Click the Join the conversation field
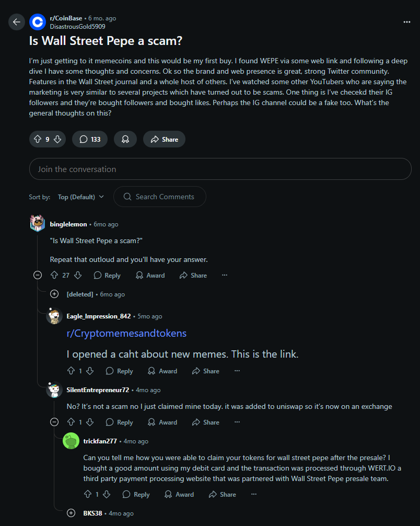Viewport: 420px width, 526px height. pos(220,169)
